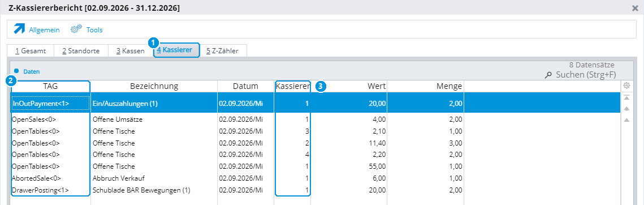This screenshot has height=205, width=644.
Task: Sort by the TAG column header
Action: [x=50, y=86]
